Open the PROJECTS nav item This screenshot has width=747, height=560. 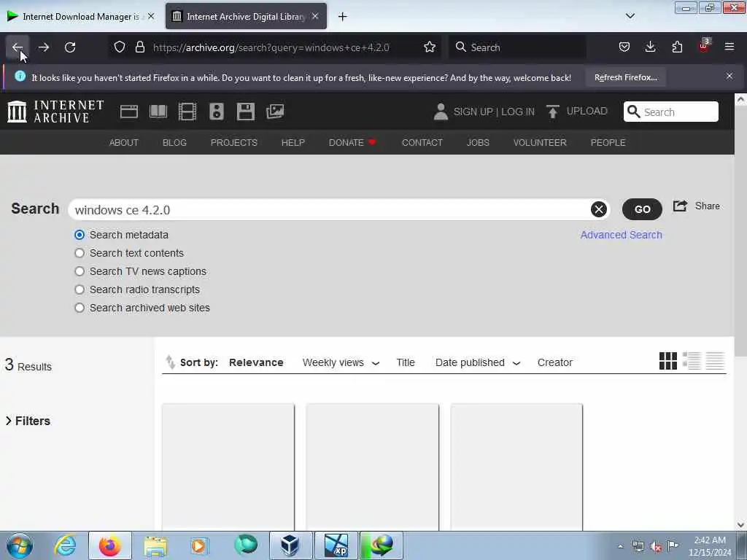[234, 143]
